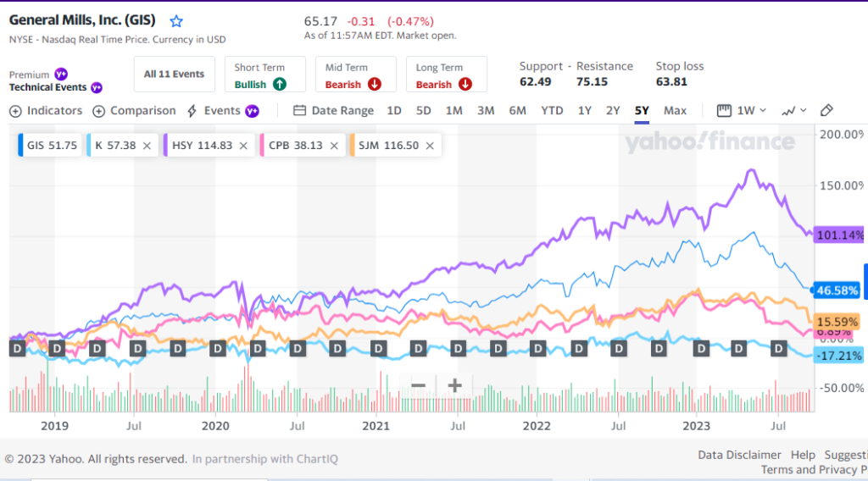Remove the CPB comparison ticker
868x481 pixels.
click(x=334, y=146)
